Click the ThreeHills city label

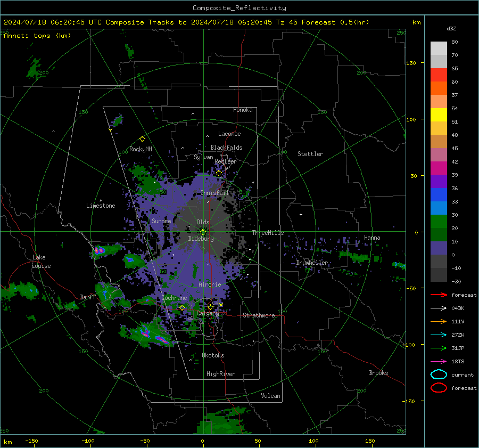pyautogui.click(x=268, y=233)
